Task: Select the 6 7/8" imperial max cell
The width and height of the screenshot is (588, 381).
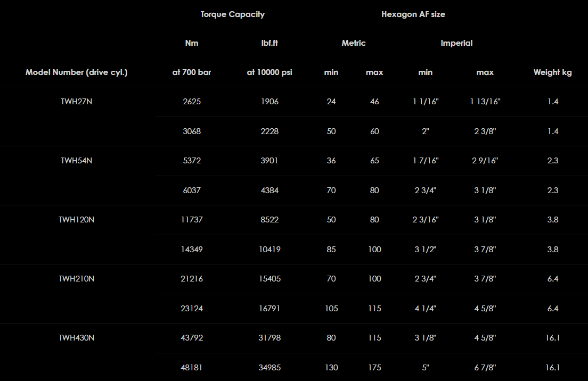Action: (x=485, y=368)
